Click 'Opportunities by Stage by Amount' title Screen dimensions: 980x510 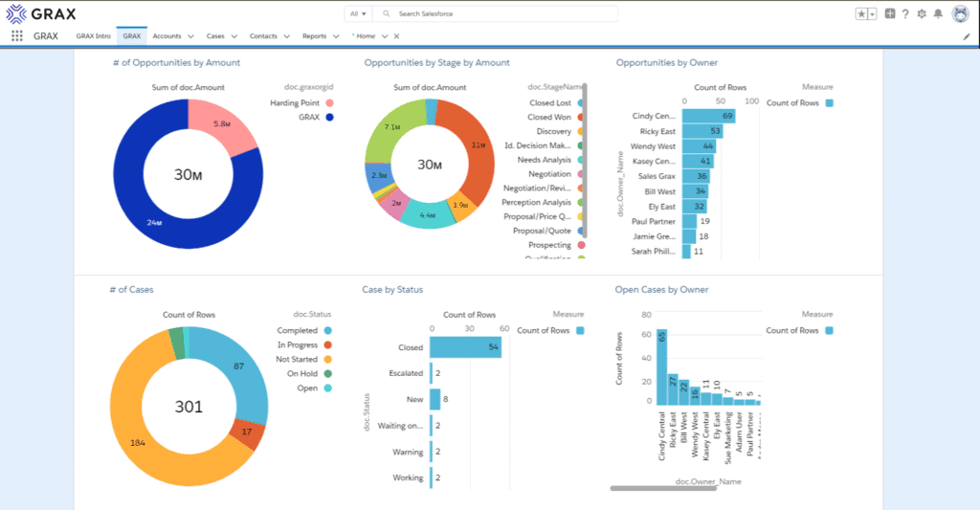[436, 62]
